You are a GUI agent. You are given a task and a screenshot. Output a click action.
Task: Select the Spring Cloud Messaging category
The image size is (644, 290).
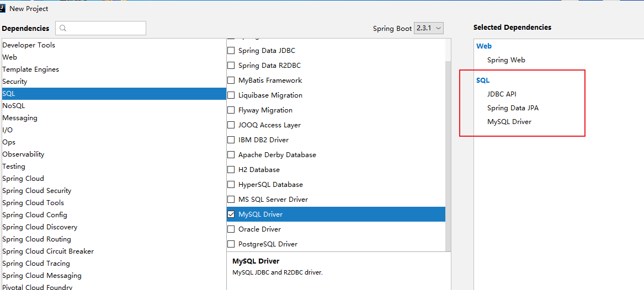click(x=113, y=276)
